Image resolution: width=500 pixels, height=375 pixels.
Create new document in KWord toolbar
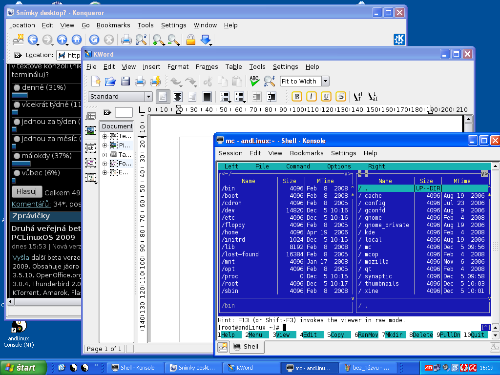coord(96,81)
